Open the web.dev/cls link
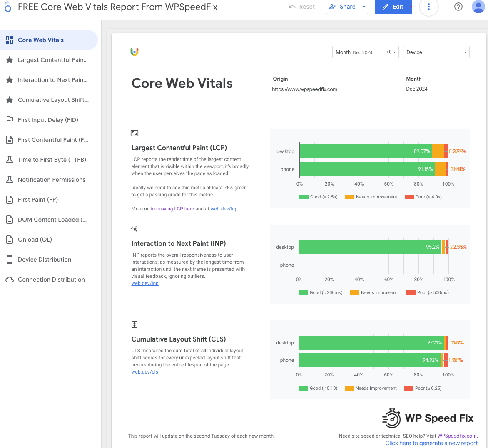The width and height of the screenshot is (488, 448). (145, 372)
